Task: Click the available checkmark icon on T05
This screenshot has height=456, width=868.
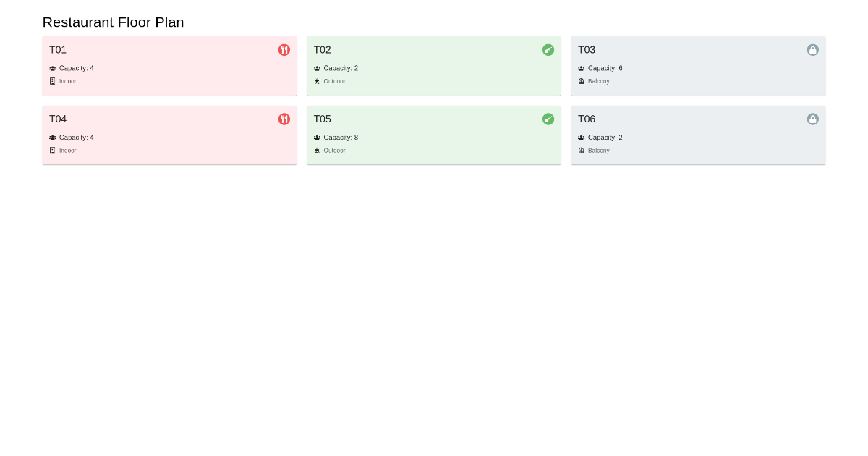Action: (x=548, y=119)
